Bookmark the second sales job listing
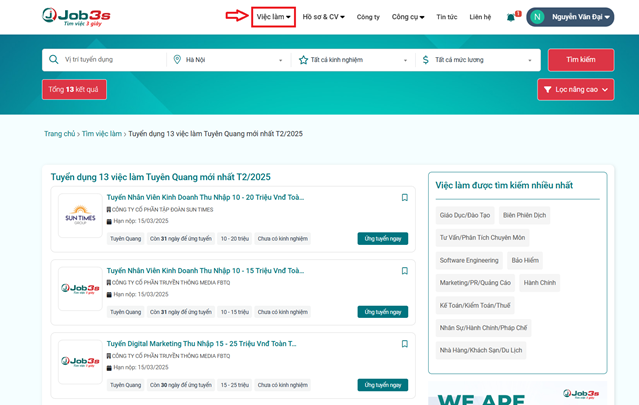Screen dimensions: 639x405 [405, 271]
